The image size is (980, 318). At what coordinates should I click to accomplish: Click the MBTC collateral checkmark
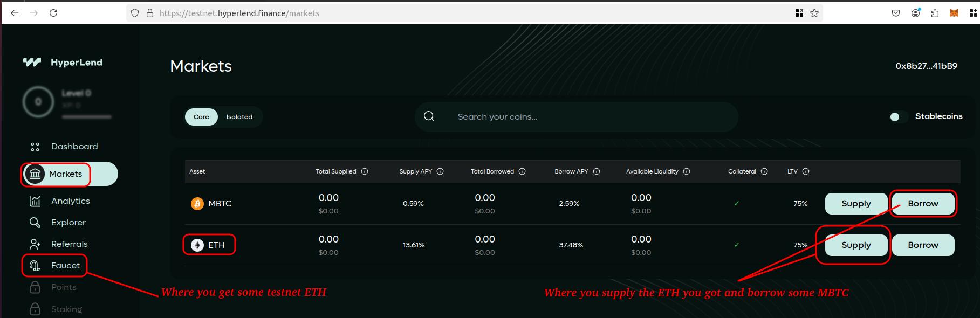[x=737, y=204]
